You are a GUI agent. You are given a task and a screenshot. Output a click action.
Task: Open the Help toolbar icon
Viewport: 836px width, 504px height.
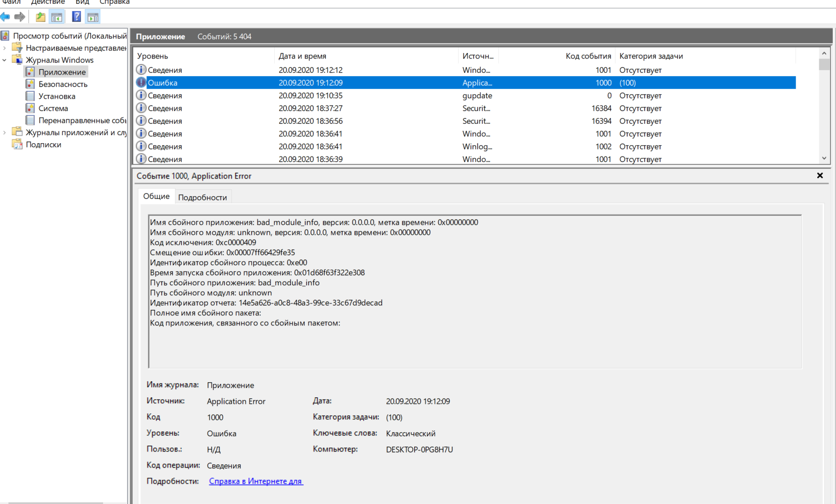(x=77, y=17)
